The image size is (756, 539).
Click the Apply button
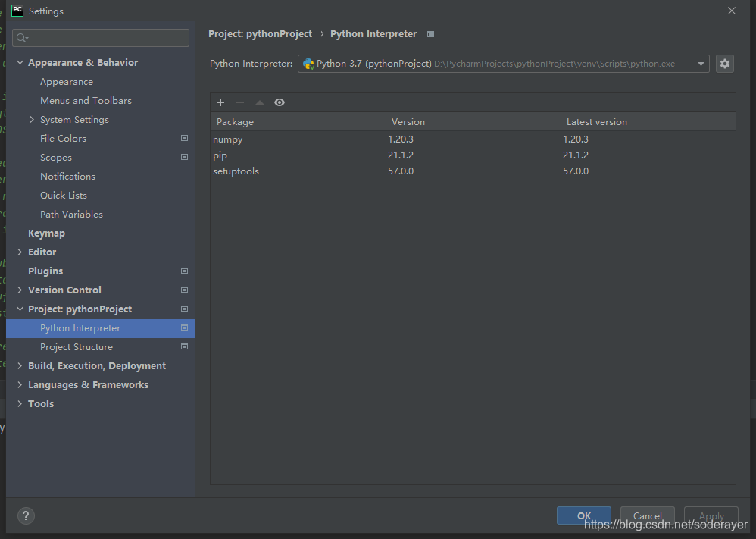(711, 515)
